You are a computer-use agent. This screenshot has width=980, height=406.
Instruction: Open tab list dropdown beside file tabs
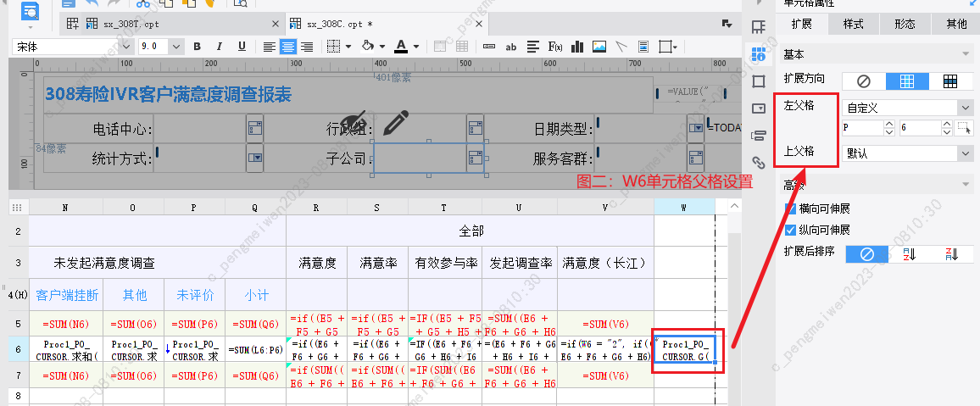[727, 24]
